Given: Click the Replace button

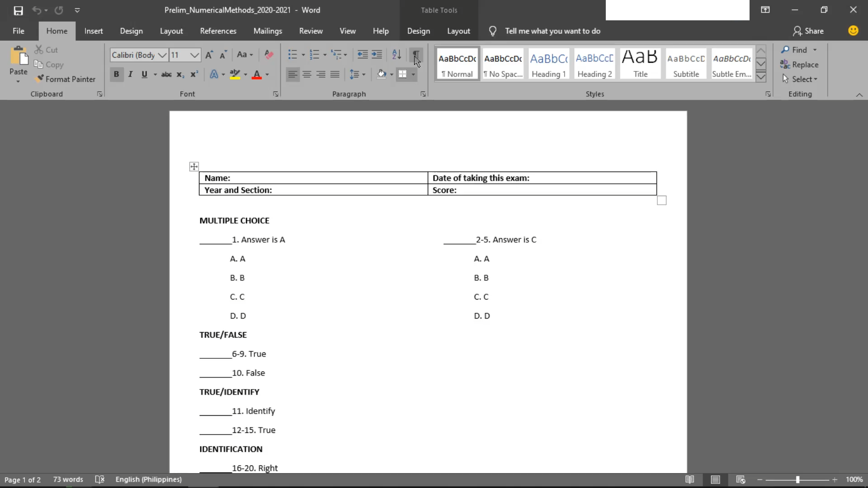Looking at the screenshot, I should (x=799, y=65).
